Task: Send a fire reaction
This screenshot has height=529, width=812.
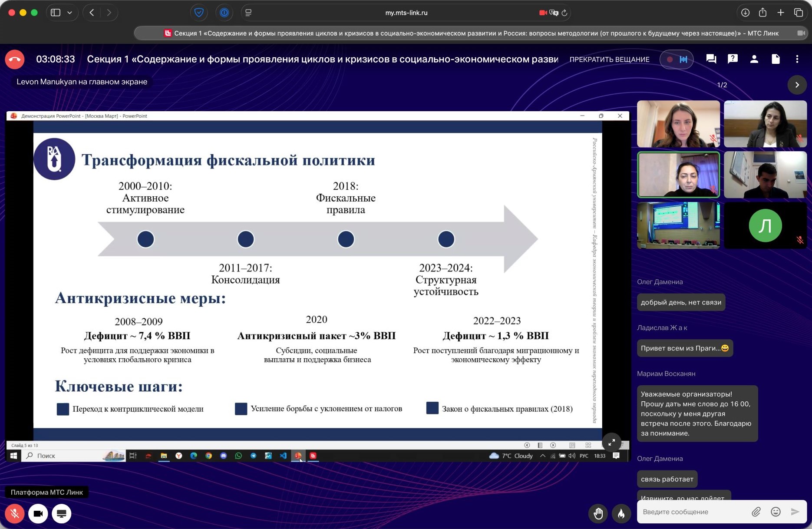Action: (x=621, y=513)
